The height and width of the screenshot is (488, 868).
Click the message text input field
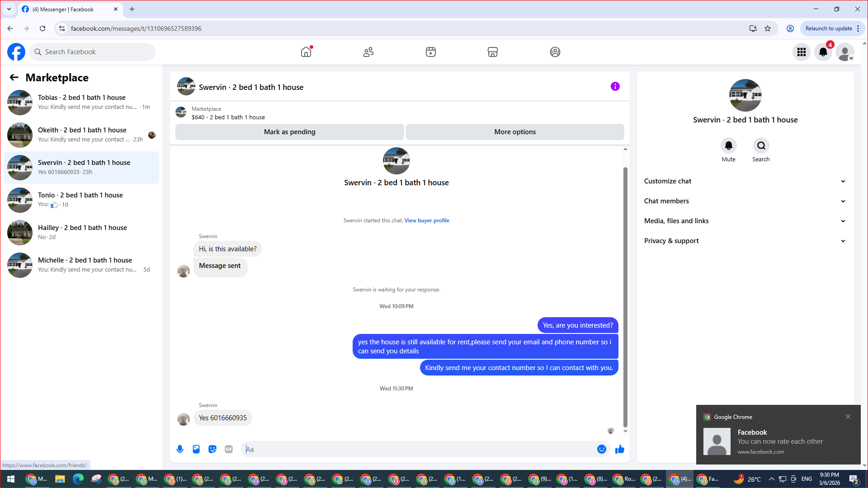click(x=420, y=449)
